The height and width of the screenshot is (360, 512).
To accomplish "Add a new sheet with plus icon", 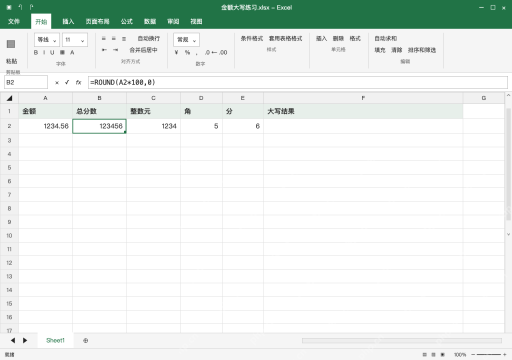I will click(x=86, y=341).
